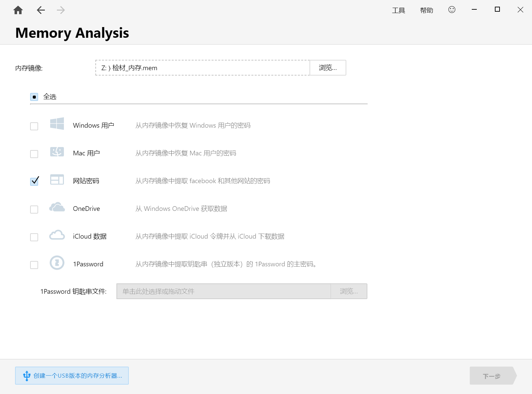The width and height of the screenshot is (532, 394).
Task: Click the Windows 用户 label
Action: point(94,126)
